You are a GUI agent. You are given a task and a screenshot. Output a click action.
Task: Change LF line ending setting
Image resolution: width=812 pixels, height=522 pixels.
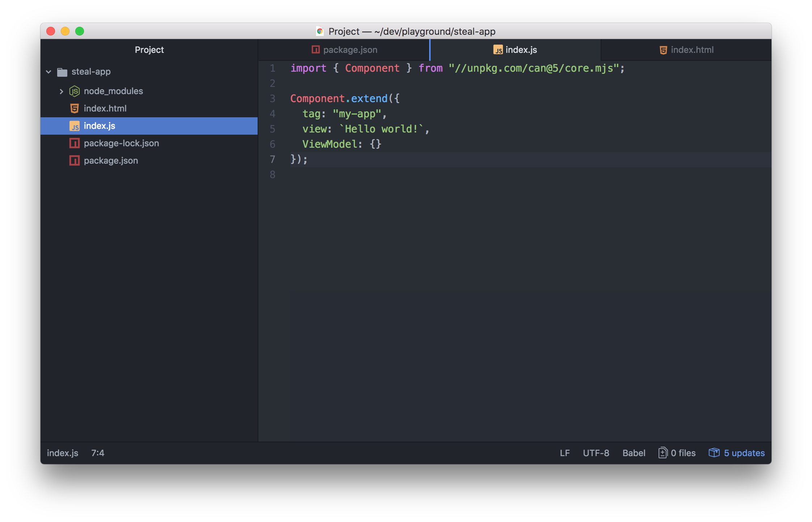[x=564, y=453]
